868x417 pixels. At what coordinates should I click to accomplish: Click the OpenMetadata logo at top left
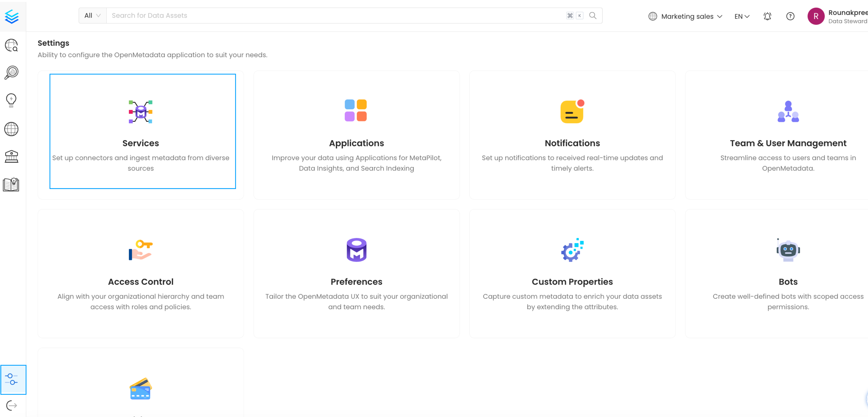pyautogui.click(x=12, y=16)
